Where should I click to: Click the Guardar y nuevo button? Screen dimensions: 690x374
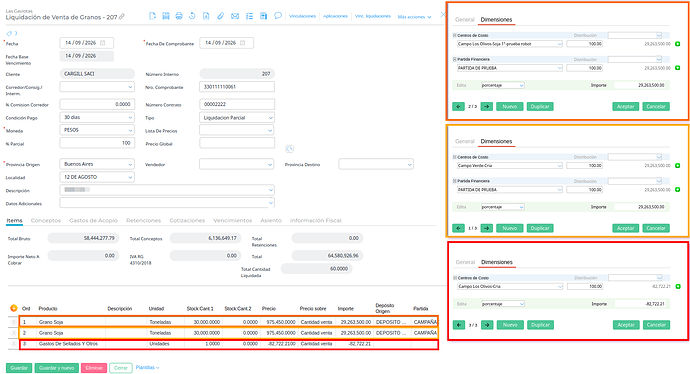57,368
